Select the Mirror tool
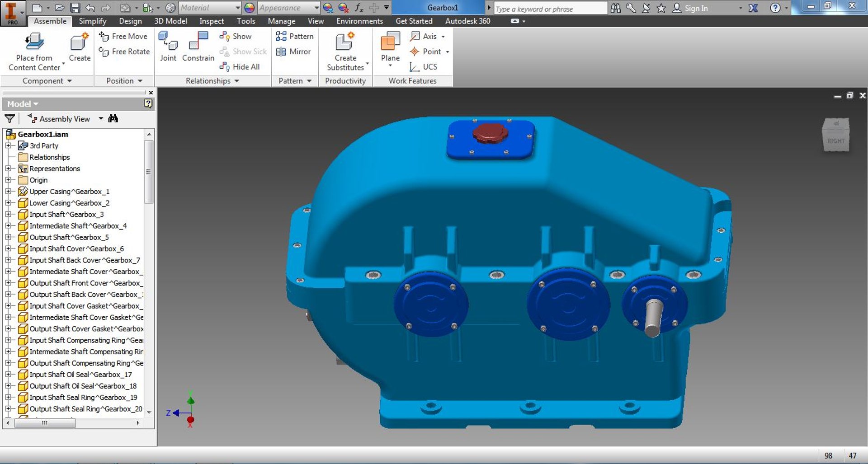The height and width of the screenshot is (464, 868). pyautogui.click(x=293, y=52)
